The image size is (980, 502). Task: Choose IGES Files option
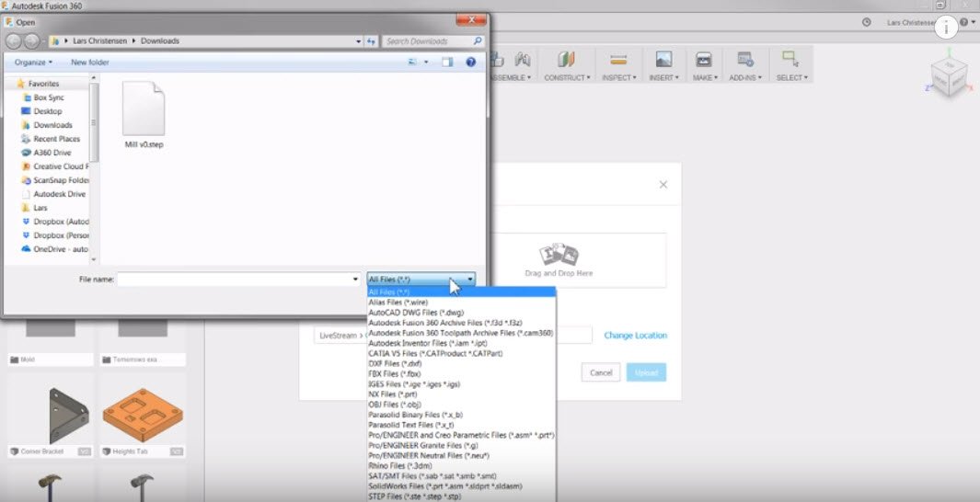(x=461, y=384)
